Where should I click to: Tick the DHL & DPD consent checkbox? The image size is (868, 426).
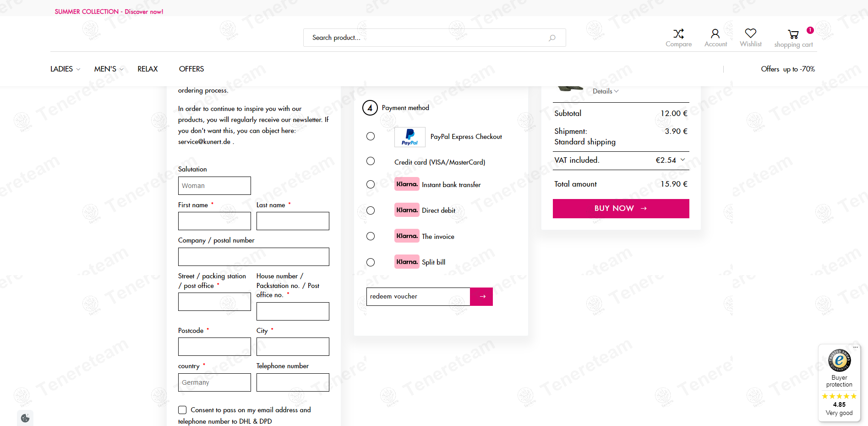(x=182, y=410)
